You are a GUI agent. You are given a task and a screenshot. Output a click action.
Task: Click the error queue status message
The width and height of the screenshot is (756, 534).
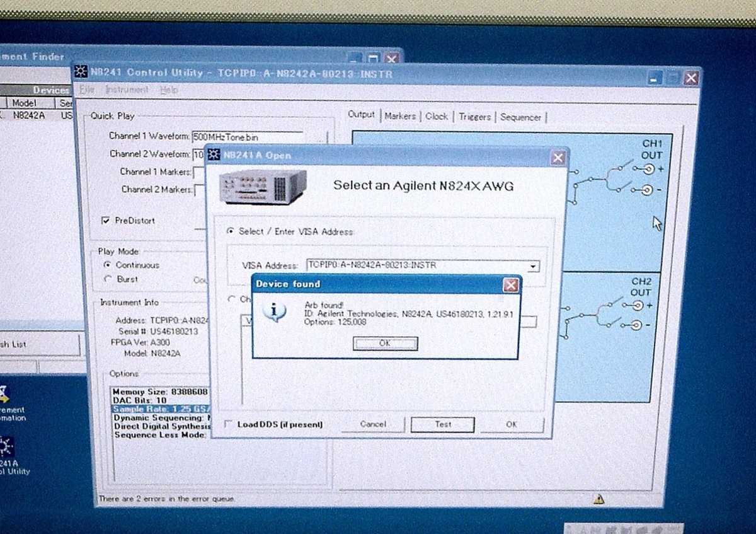(167, 499)
